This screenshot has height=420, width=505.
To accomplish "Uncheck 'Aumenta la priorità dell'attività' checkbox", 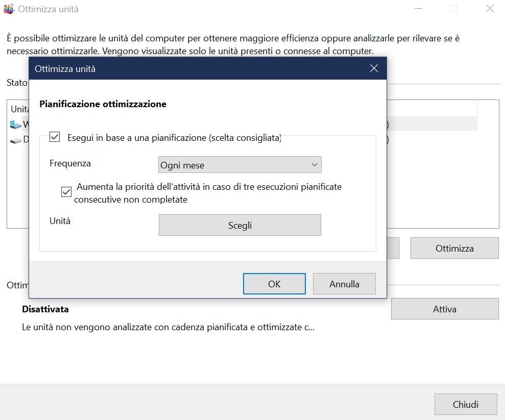I will click(x=66, y=192).
